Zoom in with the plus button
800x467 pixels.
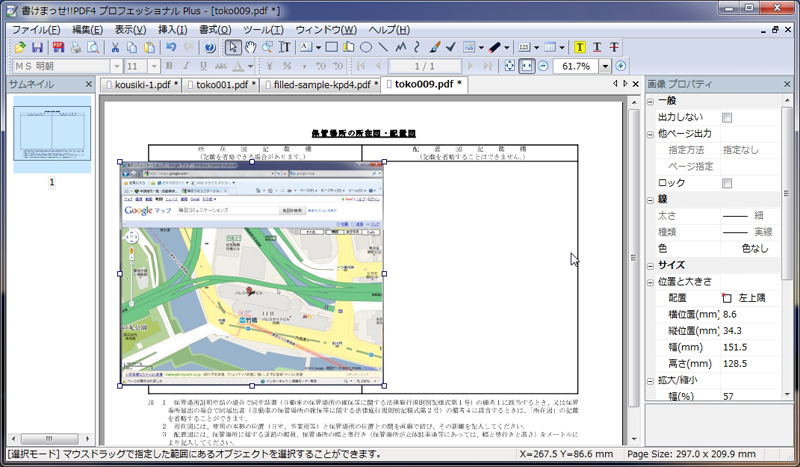coord(620,66)
